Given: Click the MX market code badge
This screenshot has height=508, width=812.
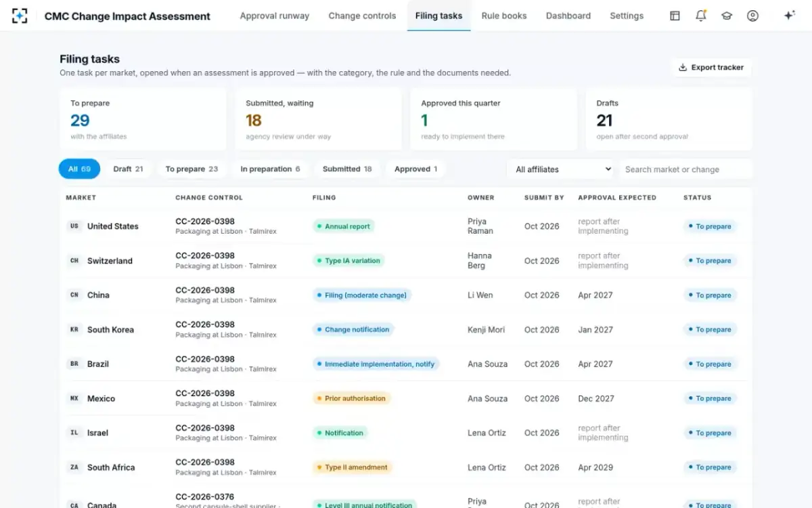Looking at the screenshot, I should (x=74, y=398).
